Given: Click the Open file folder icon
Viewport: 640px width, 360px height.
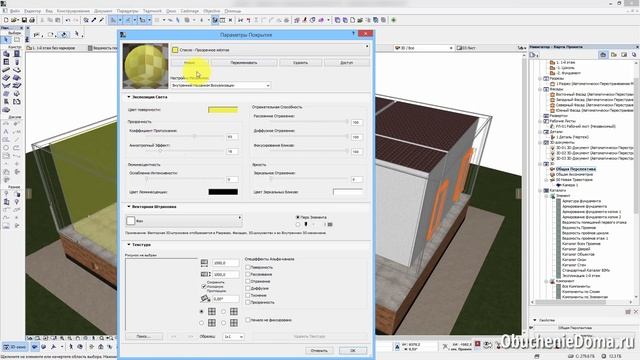Looking at the screenshot, I should [14, 20].
